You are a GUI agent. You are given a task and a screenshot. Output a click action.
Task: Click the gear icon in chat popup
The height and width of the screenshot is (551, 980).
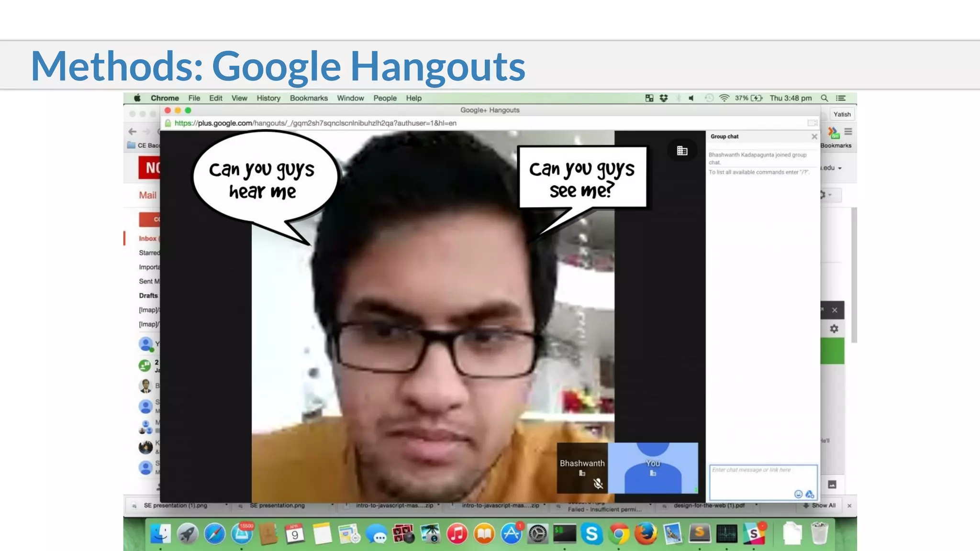pyautogui.click(x=834, y=329)
